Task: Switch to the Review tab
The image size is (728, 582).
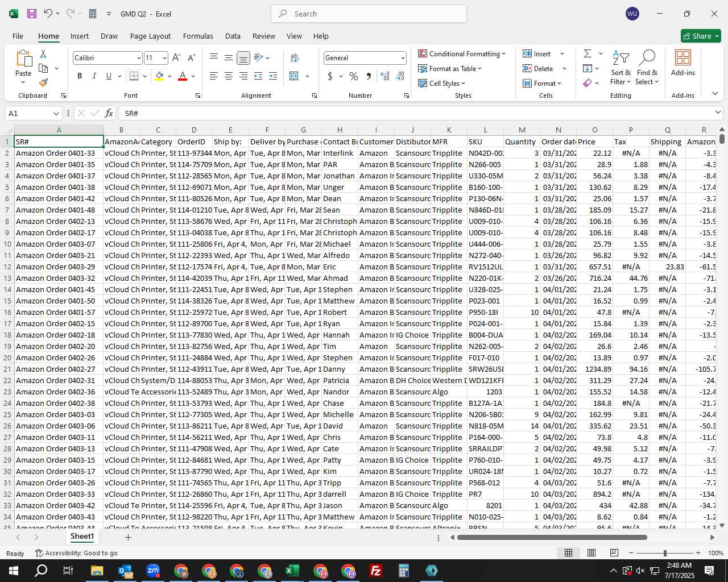Action: [264, 36]
